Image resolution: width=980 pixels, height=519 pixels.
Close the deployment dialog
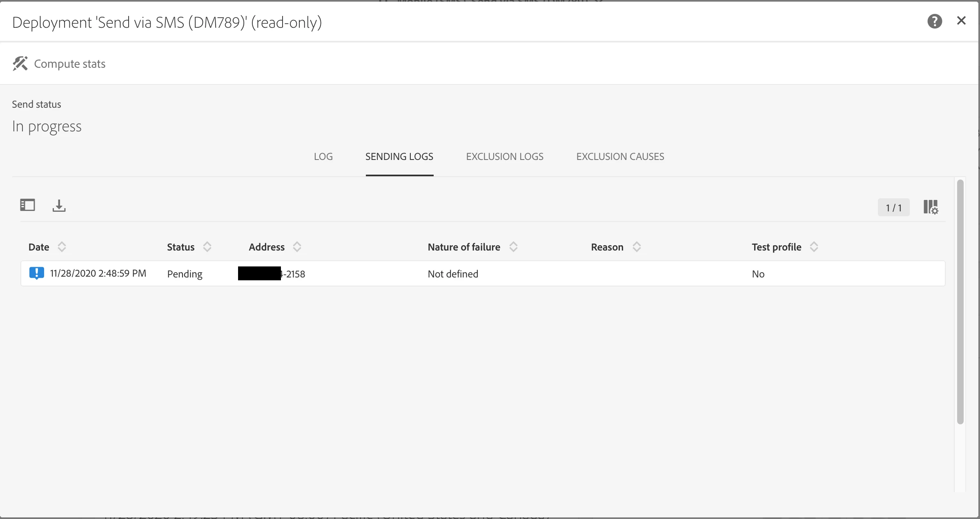click(x=961, y=21)
